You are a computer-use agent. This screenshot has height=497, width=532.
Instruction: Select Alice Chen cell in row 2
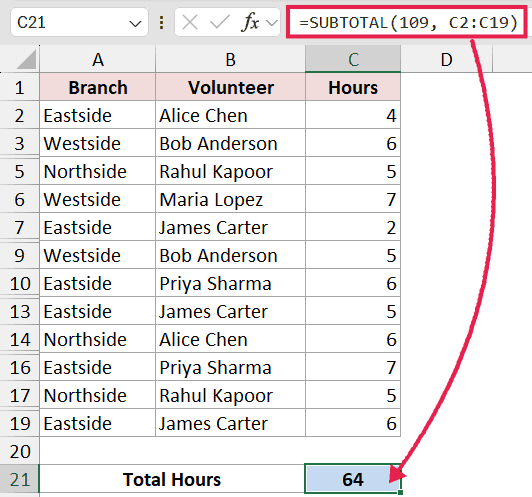click(231, 115)
